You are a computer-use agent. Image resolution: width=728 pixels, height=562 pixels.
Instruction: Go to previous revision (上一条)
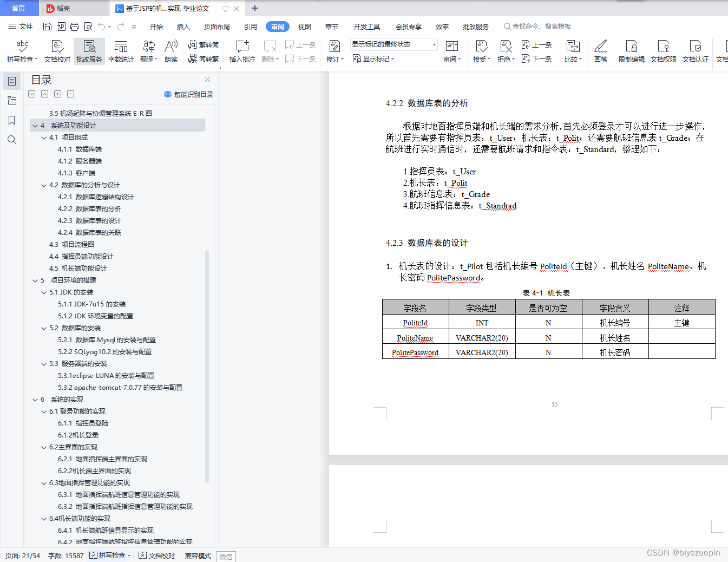tap(536, 45)
